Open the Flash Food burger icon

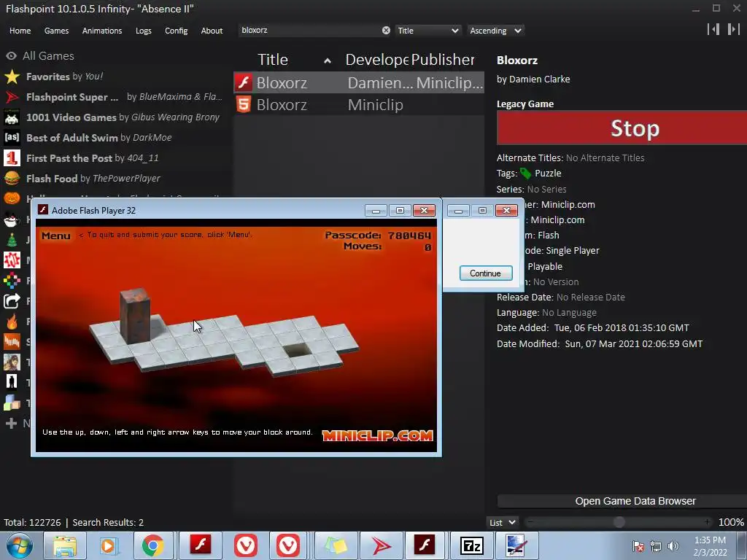(x=12, y=179)
